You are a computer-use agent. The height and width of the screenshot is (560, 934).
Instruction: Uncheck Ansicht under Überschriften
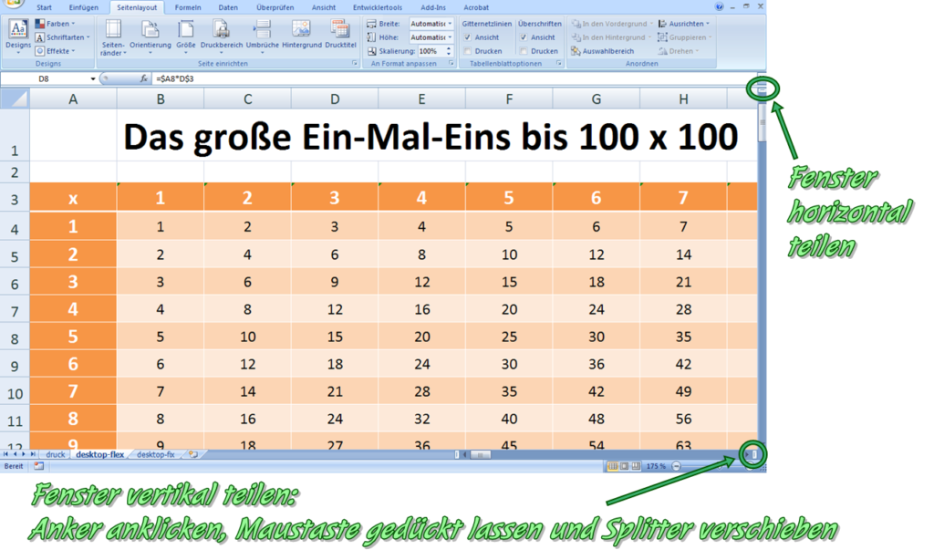[524, 37]
